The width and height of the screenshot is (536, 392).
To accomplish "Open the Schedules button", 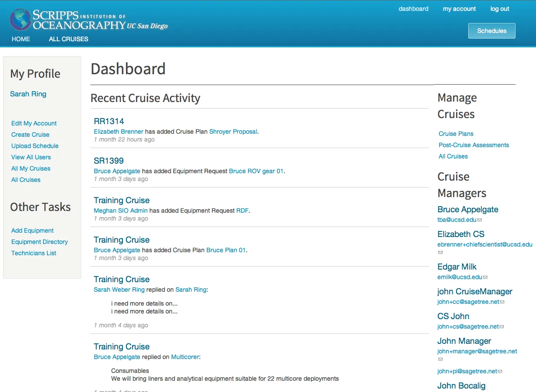I will 492,31.
